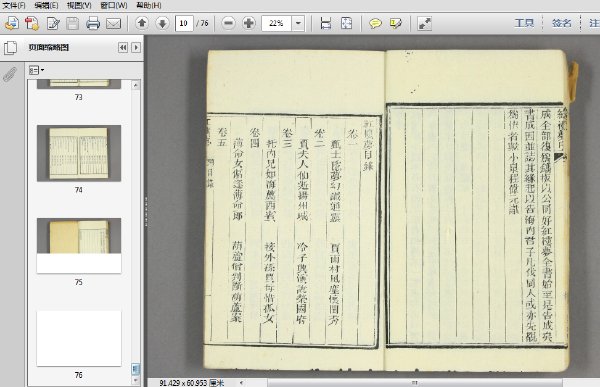Go to the next page arrow
600x387 pixels.
pos(163,23)
